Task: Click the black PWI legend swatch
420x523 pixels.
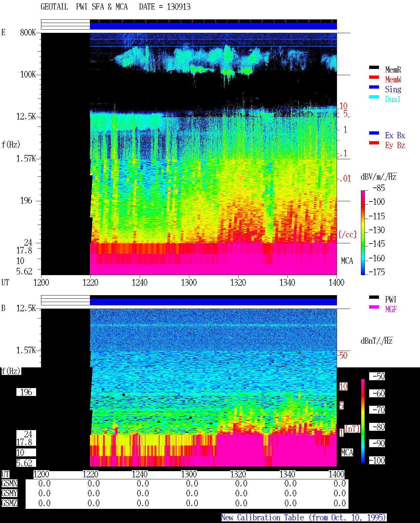Action: [374, 297]
